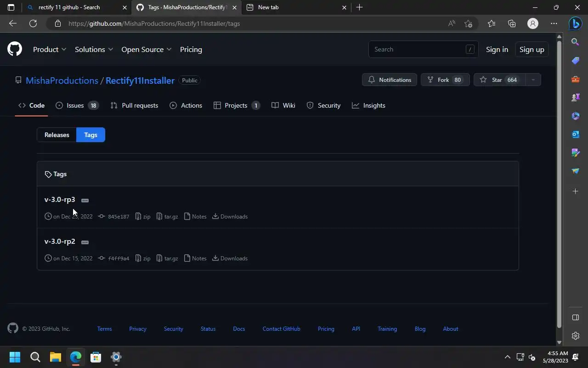Open File Explorer from the taskbar
The height and width of the screenshot is (368, 588).
(55, 357)
